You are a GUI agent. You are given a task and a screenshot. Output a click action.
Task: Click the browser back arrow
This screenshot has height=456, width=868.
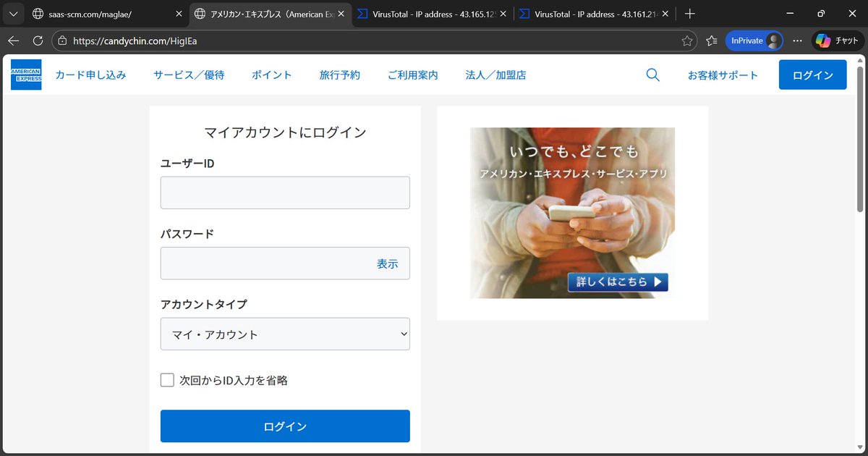coord(13,41)
